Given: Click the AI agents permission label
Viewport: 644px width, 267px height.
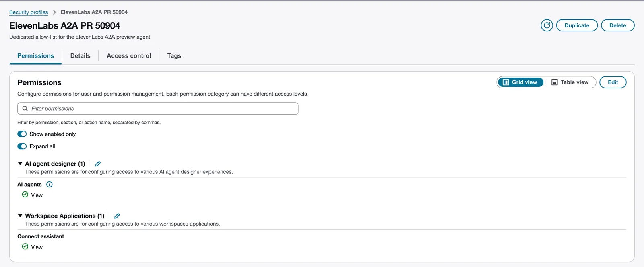Looking at the screenshot, I should pos(29,185).
